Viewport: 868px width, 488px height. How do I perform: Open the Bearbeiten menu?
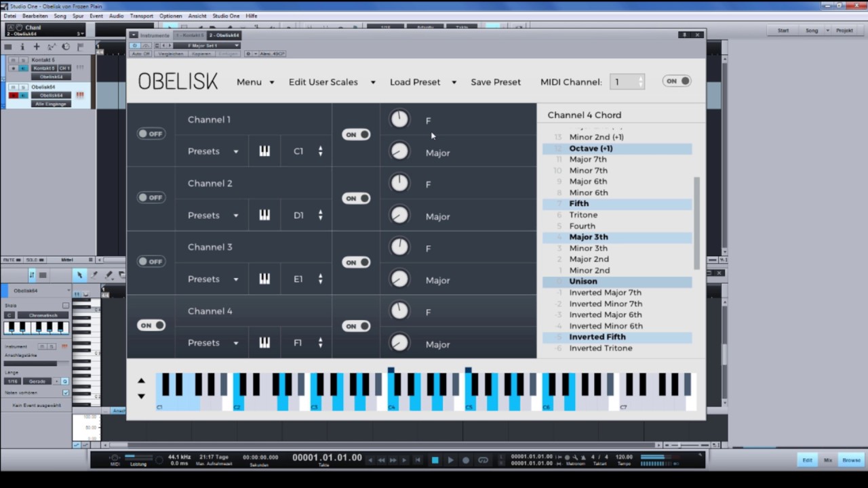(x=35, y=16)
